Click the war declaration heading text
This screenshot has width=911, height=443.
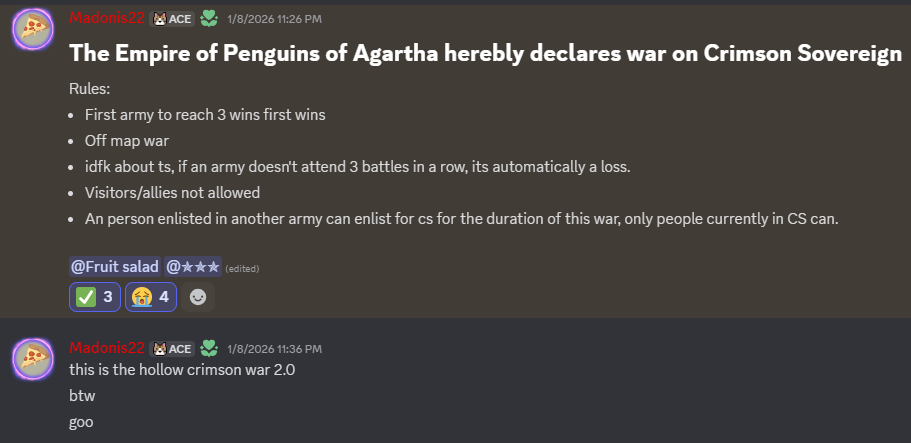485,55
